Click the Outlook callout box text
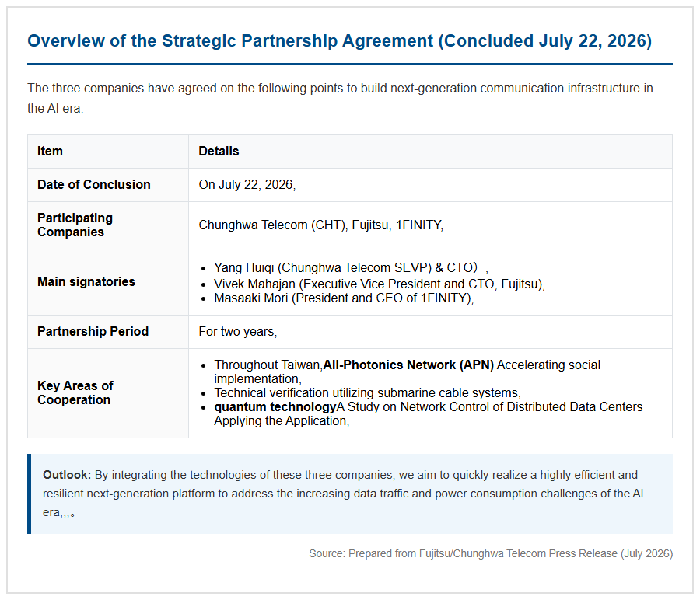The width and height of the screenshot is (700, 600). [343, 494]
